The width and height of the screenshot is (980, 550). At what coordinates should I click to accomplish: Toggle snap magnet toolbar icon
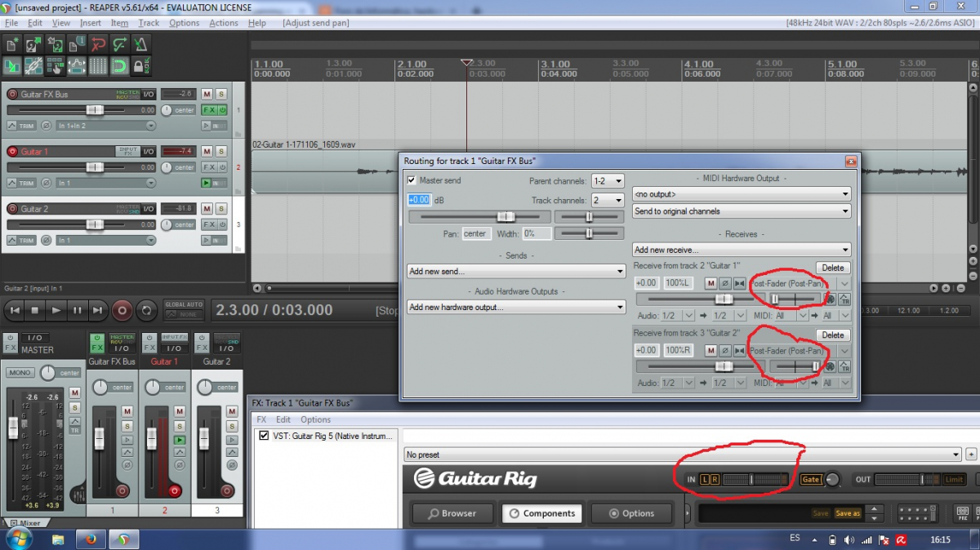119,65
